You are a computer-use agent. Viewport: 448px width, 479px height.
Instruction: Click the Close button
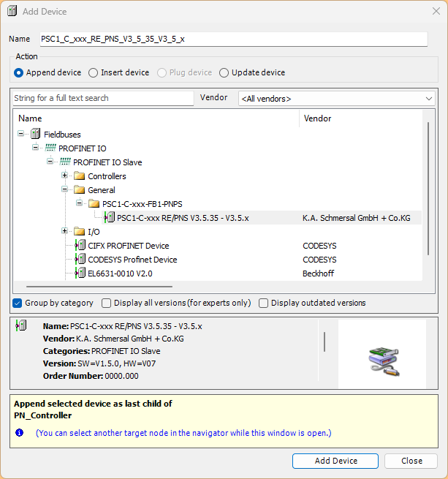(x=411, y=461)
